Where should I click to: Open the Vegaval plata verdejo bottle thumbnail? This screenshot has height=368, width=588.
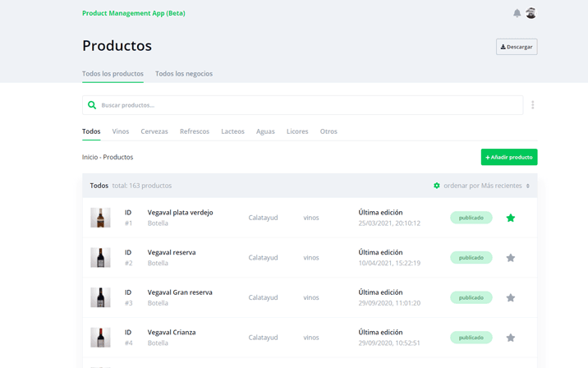click(x=100, y=218)
